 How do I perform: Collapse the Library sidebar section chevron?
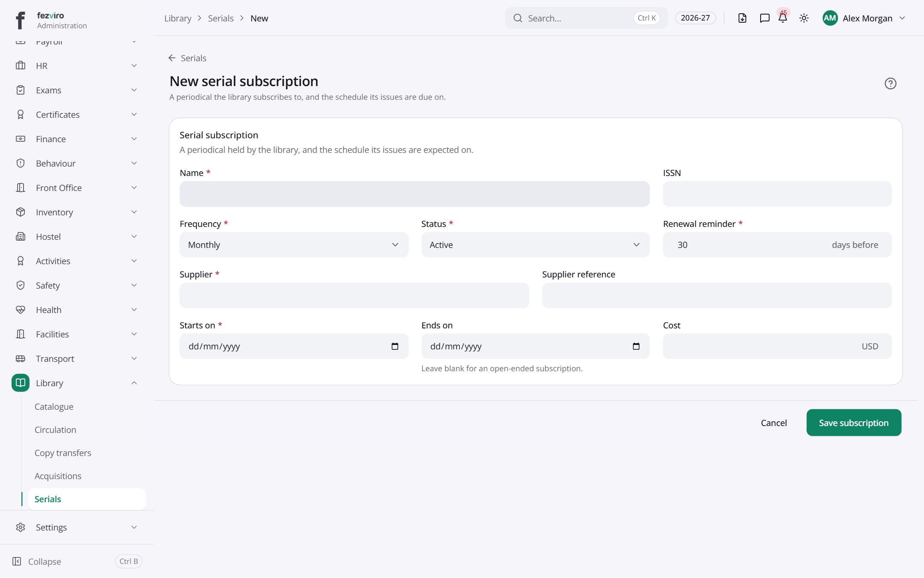(134, 383)
